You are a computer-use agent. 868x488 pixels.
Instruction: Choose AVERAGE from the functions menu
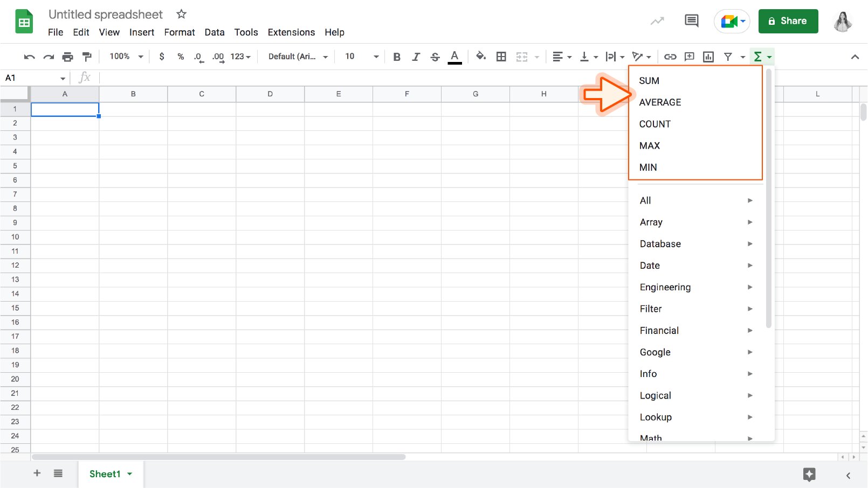(x=660, y=102)
